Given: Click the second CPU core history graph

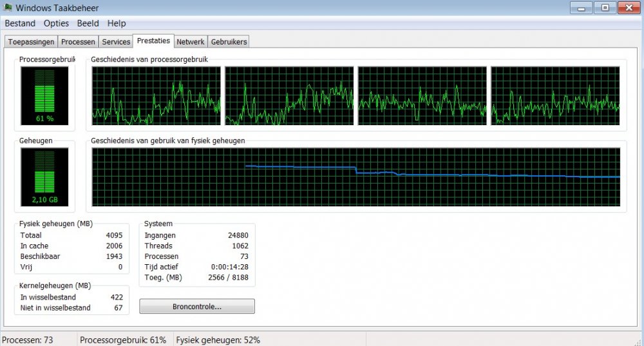Looking at the screenshot, I should (289, 96).
